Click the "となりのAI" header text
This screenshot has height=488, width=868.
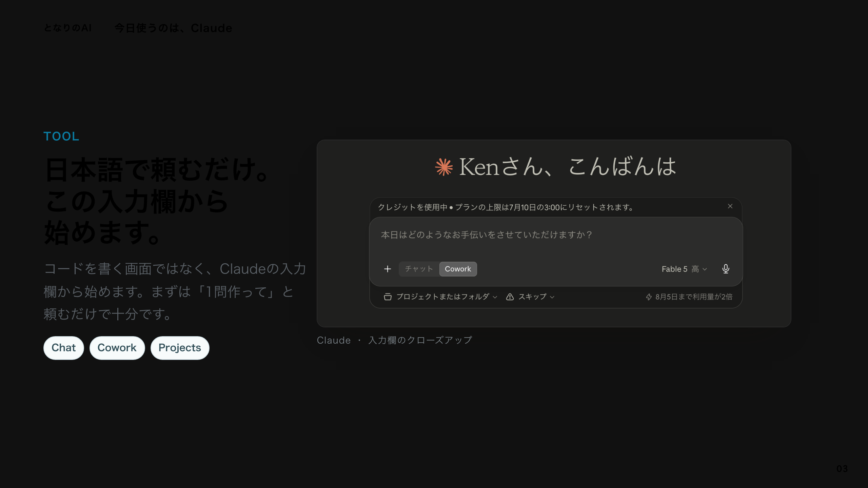[68, 28]
